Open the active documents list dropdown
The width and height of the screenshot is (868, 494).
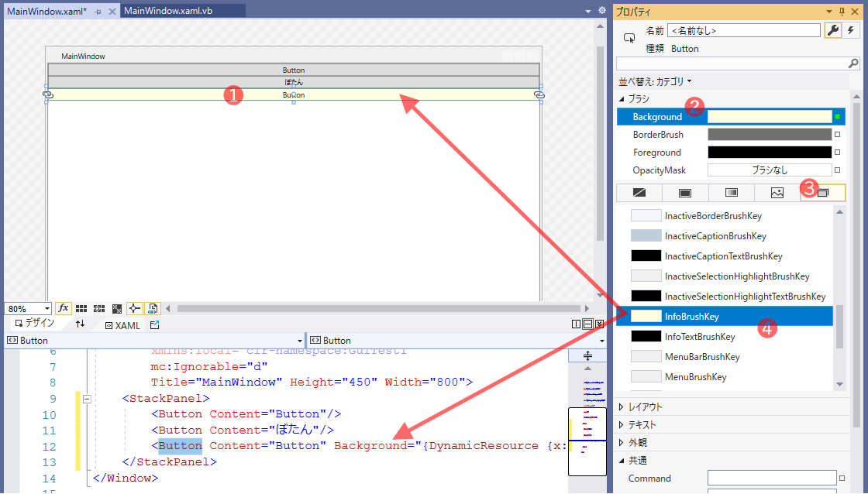point(588,11)
